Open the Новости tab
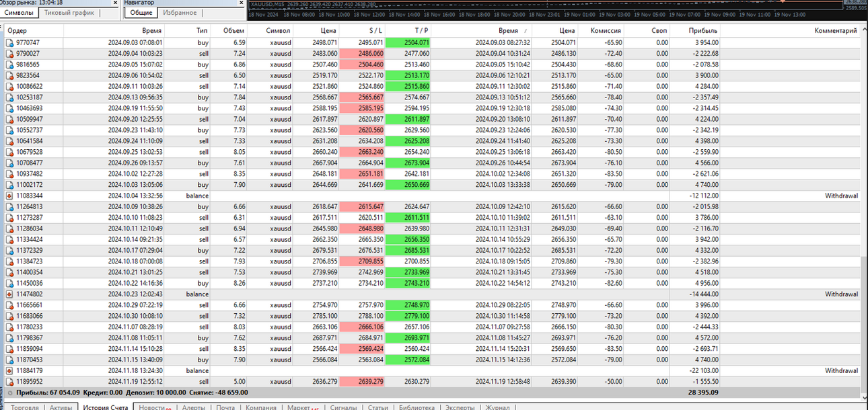The height and width of the screenshot is (410, 868). pos(153,407)
